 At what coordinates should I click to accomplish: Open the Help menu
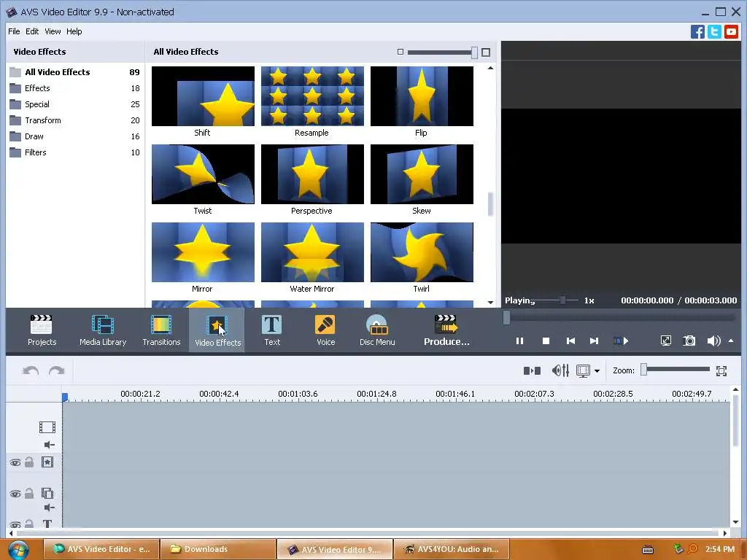click(x=74, y=31)
